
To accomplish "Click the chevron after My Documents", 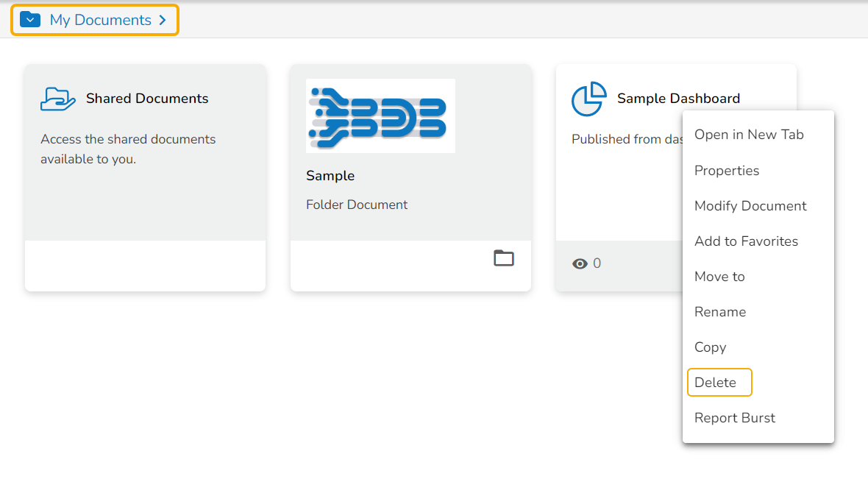I will coord(163,20).
